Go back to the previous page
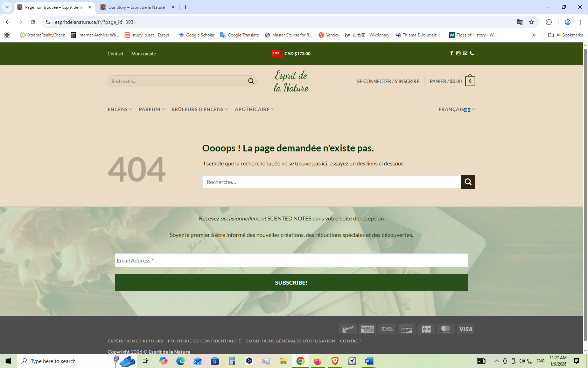The height and width of the screenshot is (368, 588). click(8, 22)
